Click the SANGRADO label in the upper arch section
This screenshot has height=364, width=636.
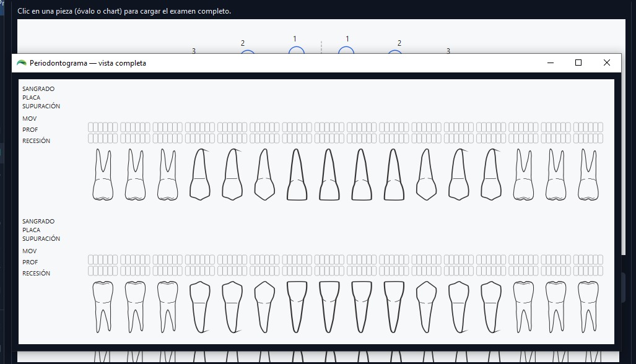tap(38, 89)
